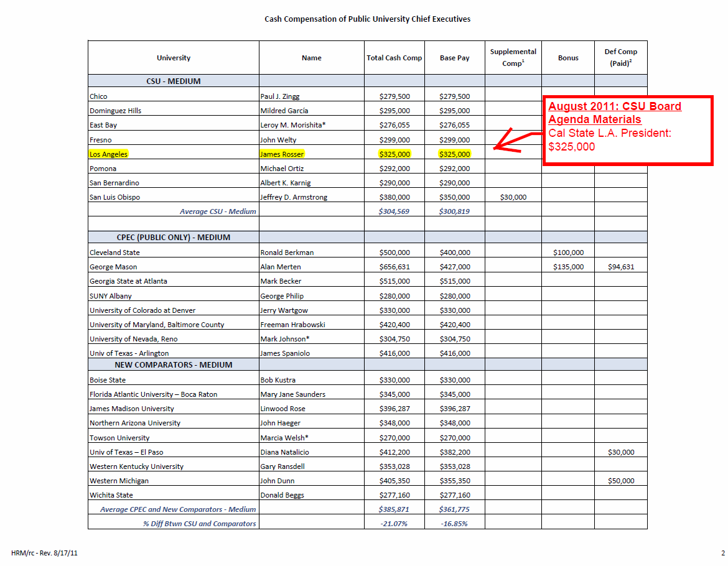
Task: Select the 'Def Comp (Paid)' column header
Action: [620, 57]
